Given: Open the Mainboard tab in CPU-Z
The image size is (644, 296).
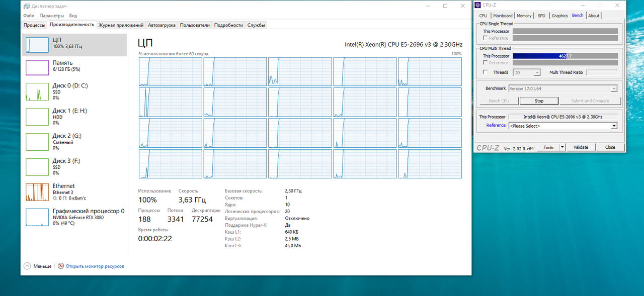Looking at the screenshot, I should pyautogui.click(x=503, y=16).
